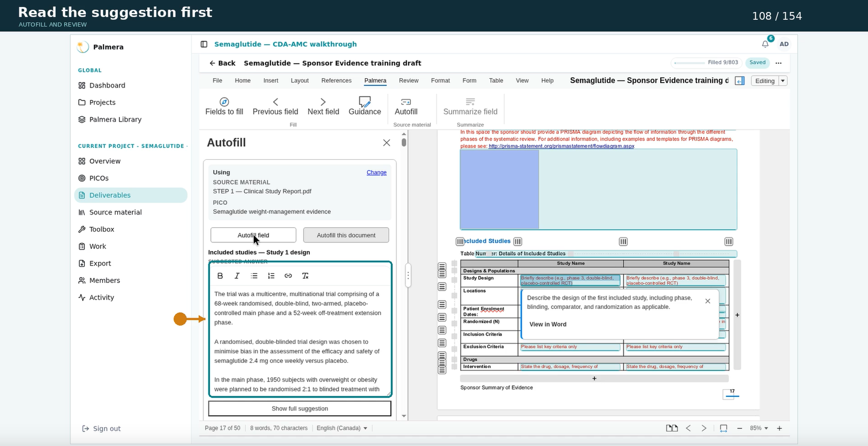868x446 pixels.
Task: Open the References tab
Action: 336,80
